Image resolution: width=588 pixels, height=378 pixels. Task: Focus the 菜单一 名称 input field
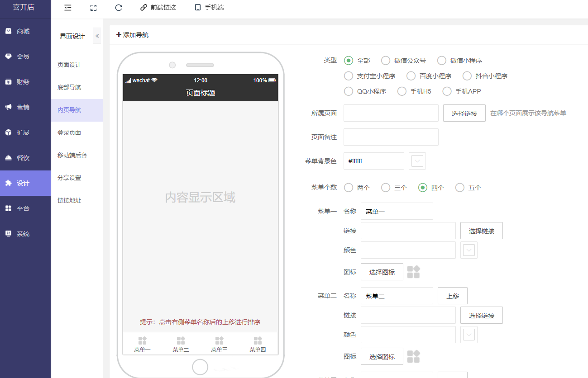coord(397,211)
